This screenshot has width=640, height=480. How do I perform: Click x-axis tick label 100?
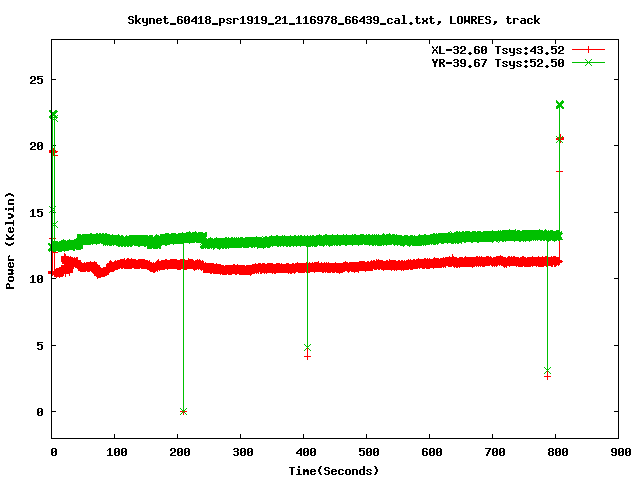(117, 452)
